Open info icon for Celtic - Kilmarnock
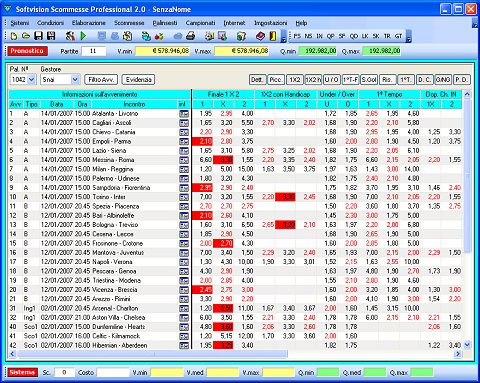 click(184, 336)
